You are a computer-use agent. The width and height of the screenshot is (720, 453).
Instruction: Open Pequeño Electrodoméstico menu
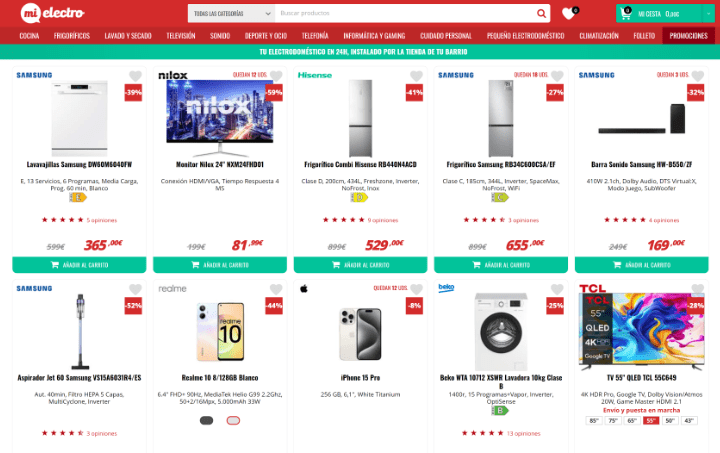pos(525,36)
